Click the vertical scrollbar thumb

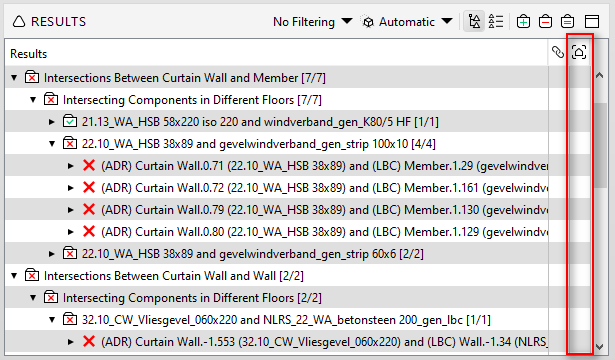[600, 145]
